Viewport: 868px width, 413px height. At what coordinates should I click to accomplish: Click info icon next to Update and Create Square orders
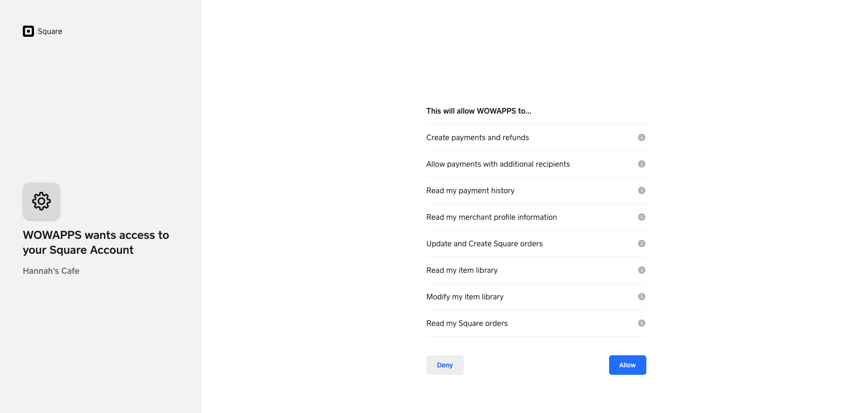click(x=641, y=244)
